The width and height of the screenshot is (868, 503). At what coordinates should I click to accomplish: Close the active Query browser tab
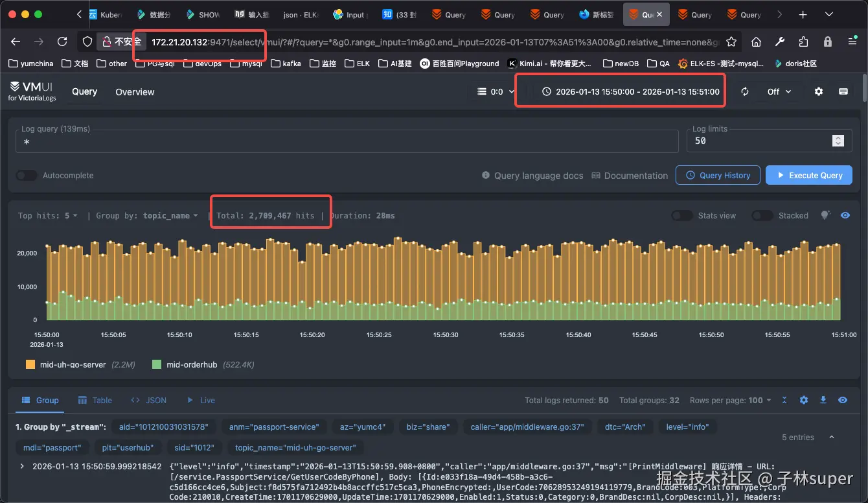[x=659, y=14]
